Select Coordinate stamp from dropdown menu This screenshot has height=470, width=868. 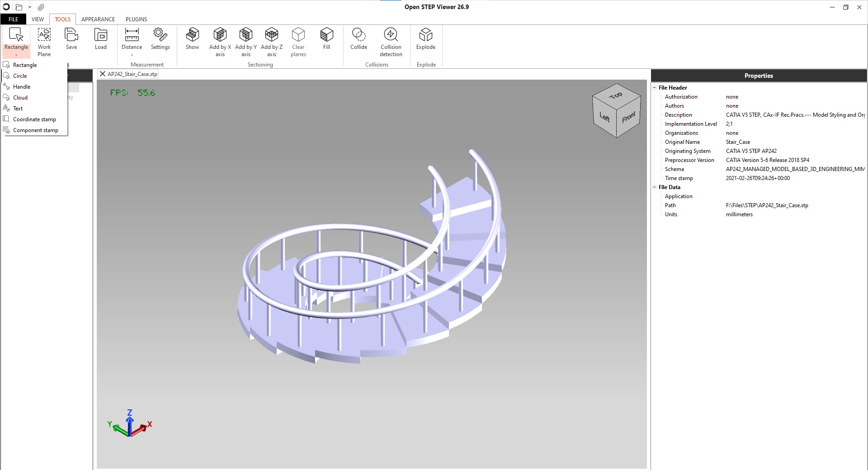click(34, 119)
